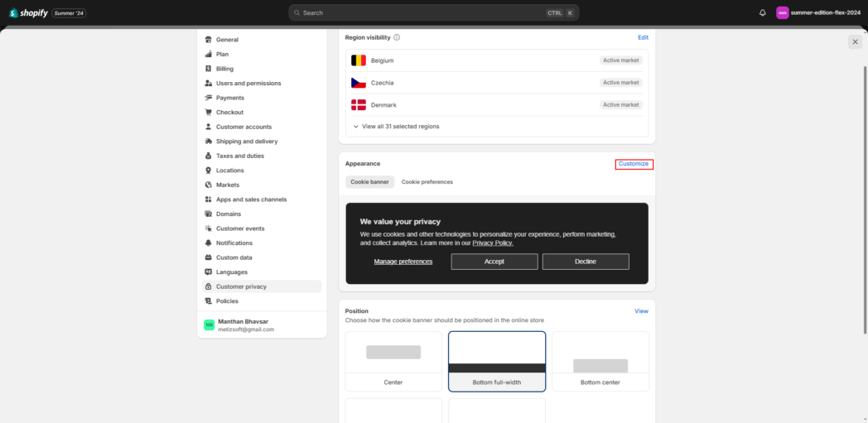Click metizsoft@gmail.com account email

tap(246, 329)
